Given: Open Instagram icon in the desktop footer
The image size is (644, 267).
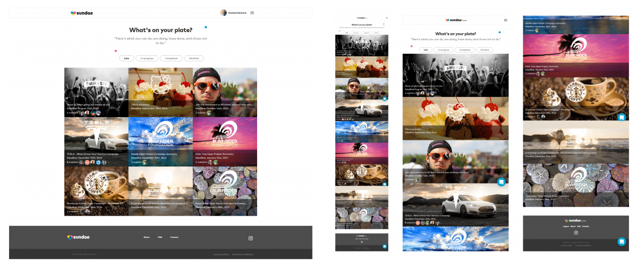Looking at the screenshot, I should click(x=251, y=238).
